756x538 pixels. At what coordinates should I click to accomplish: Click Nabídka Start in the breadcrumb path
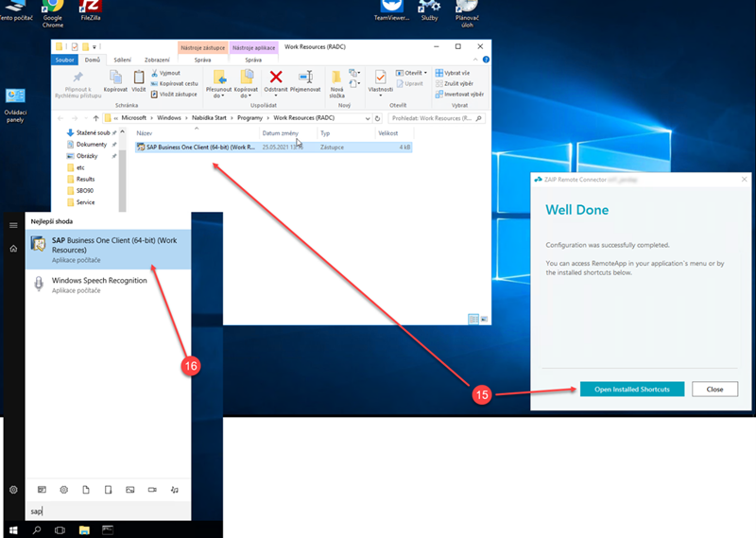(209, 118)
